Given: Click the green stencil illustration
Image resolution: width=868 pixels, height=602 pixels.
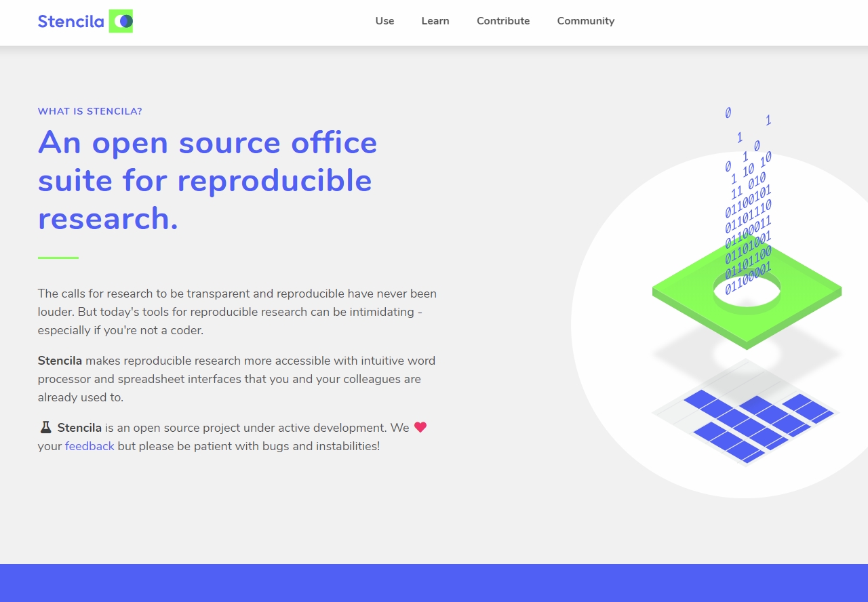Looking at the screenshot, I should tap(747, 293).
